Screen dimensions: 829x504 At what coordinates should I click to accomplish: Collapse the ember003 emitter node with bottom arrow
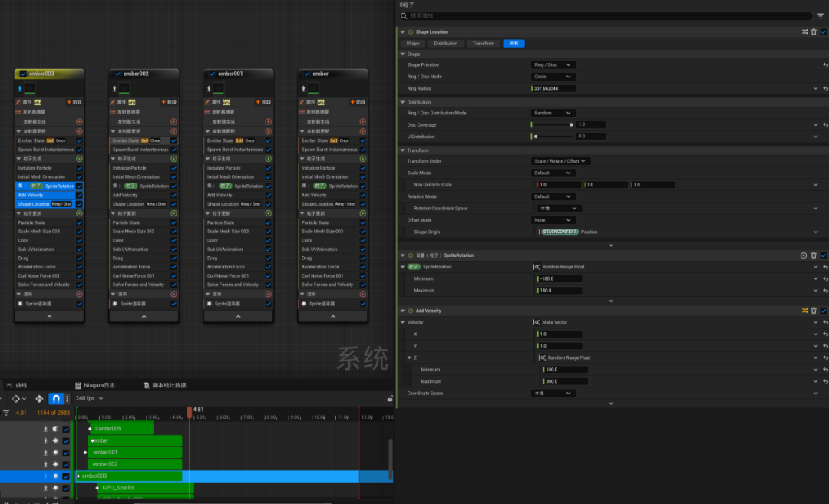point(49,317)
